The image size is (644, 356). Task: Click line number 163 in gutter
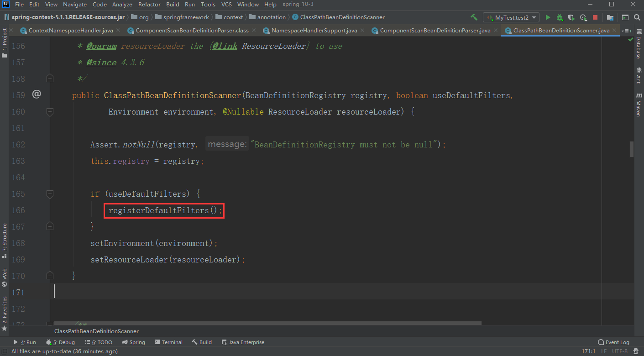pos(18,161)
